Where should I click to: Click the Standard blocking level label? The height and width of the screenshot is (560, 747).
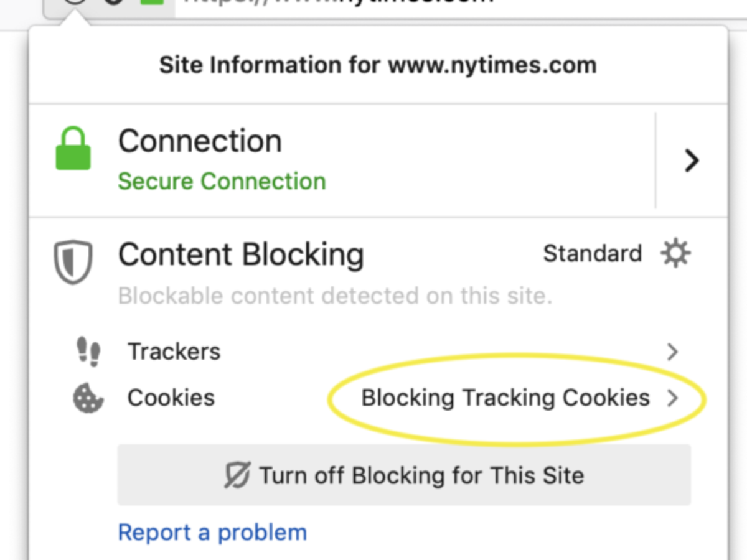591,253
